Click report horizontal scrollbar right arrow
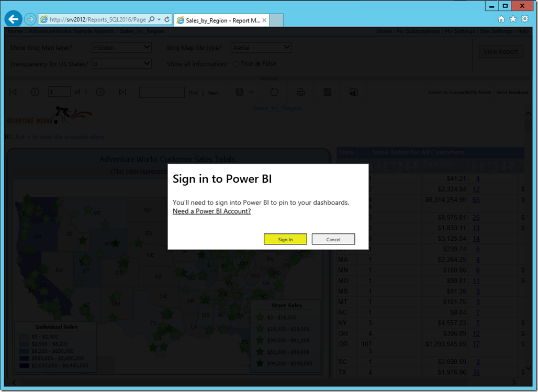This screenshot has height=392, width=538. tap(513, 383)
